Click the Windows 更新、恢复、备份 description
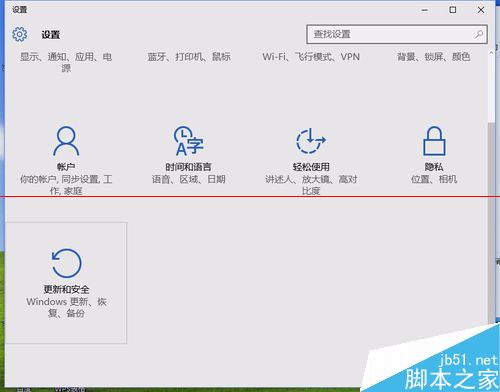500x392 pixels. pos(66,307)
